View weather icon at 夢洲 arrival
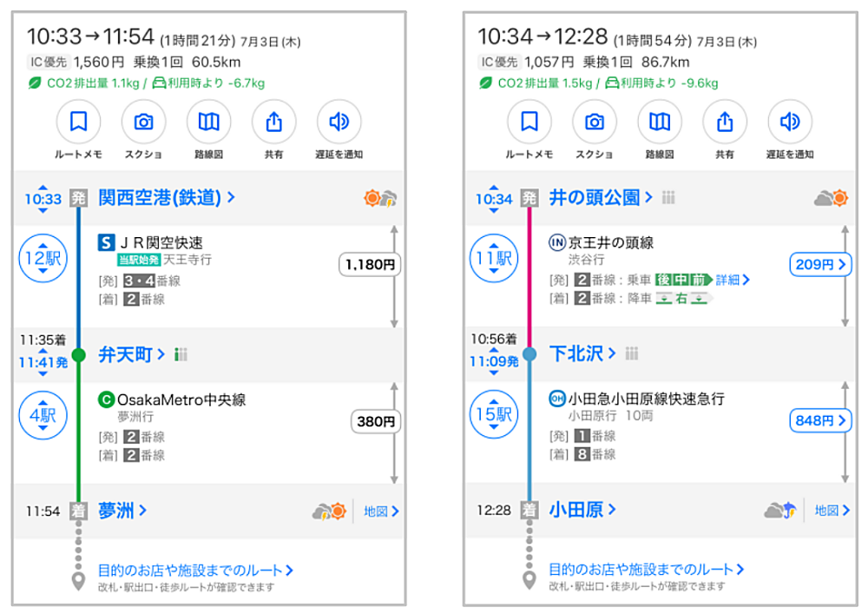The image size is (868, 614). [329, 511]
